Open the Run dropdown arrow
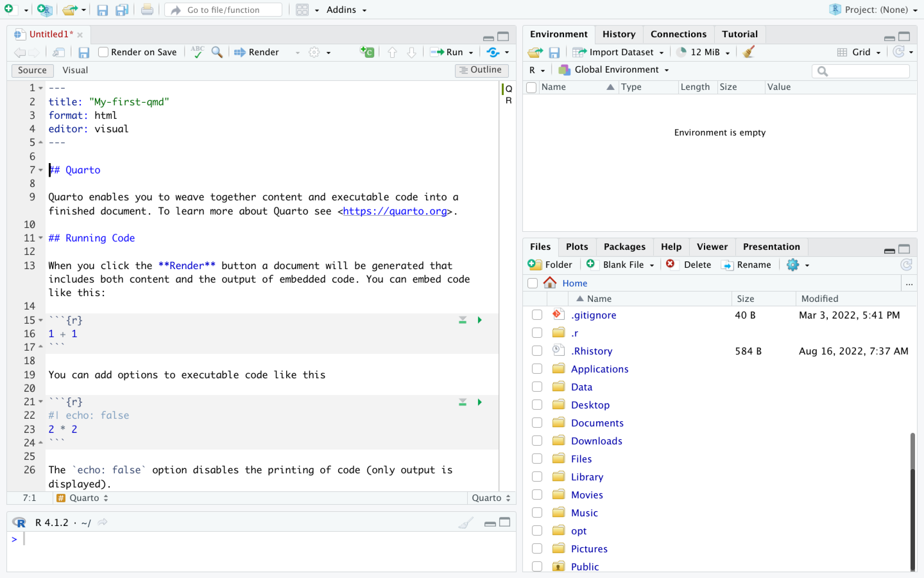924x578 pixels. [x=471, y=52]
